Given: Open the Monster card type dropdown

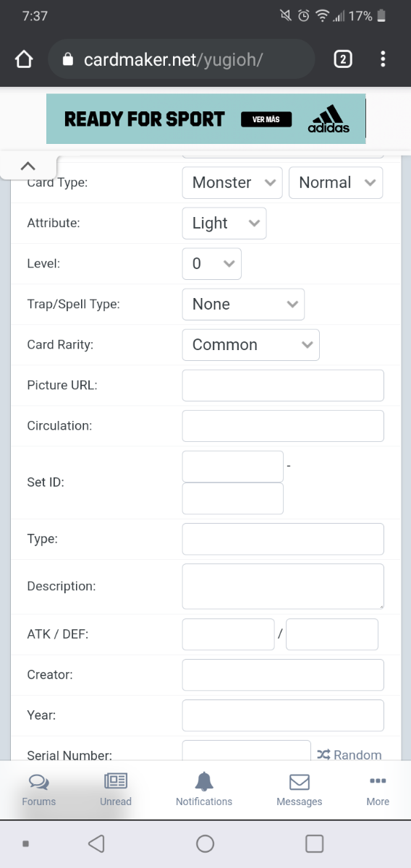Looking at the screenshot, I should point(232,182).
